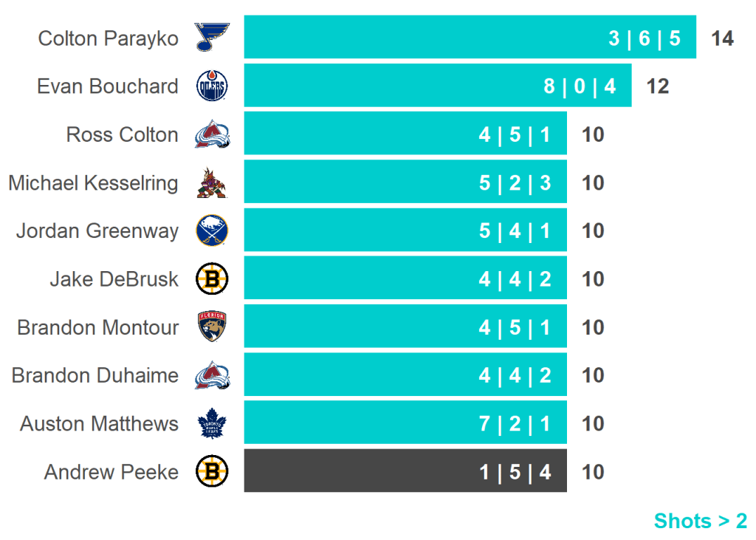The width and height of the screenshot is (756, 540).
Task: Click the Bruins logo beside Andrew Peeke
Action: click(x=212, y=471)
